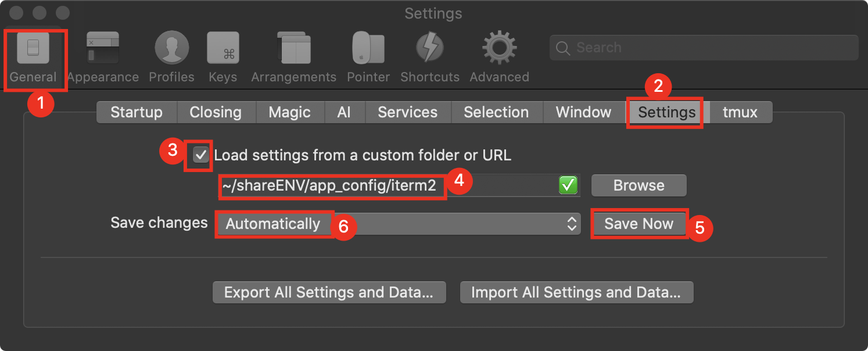Screen dimensions: 868x351
Task: Click Export All Settings and Data
Action: (329, 292)
